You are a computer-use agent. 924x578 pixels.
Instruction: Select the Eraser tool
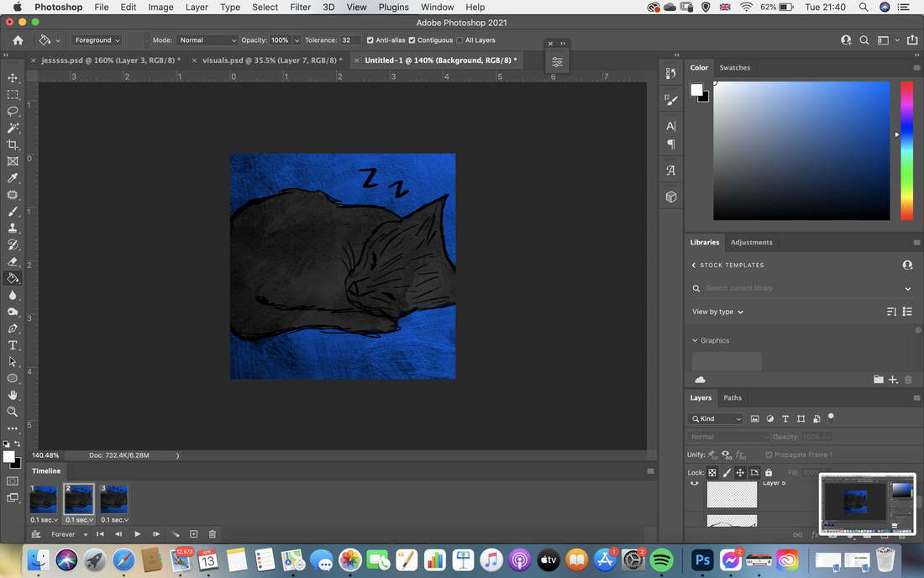[13, 261]
